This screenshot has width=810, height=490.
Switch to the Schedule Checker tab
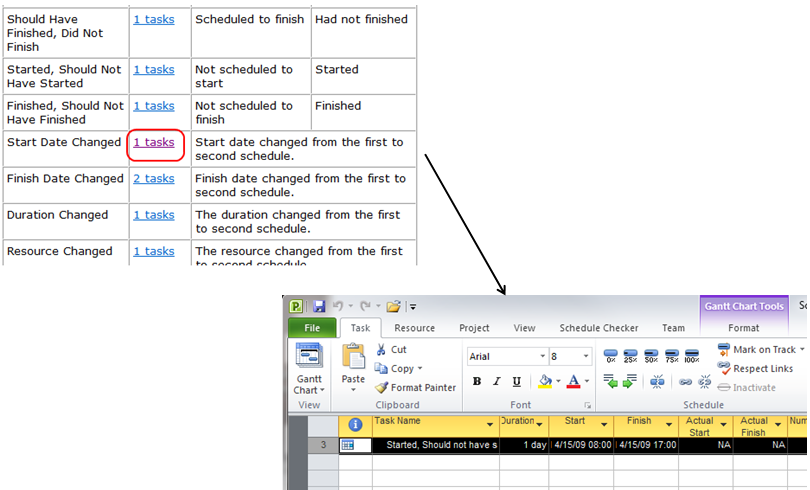pos(600,327)
